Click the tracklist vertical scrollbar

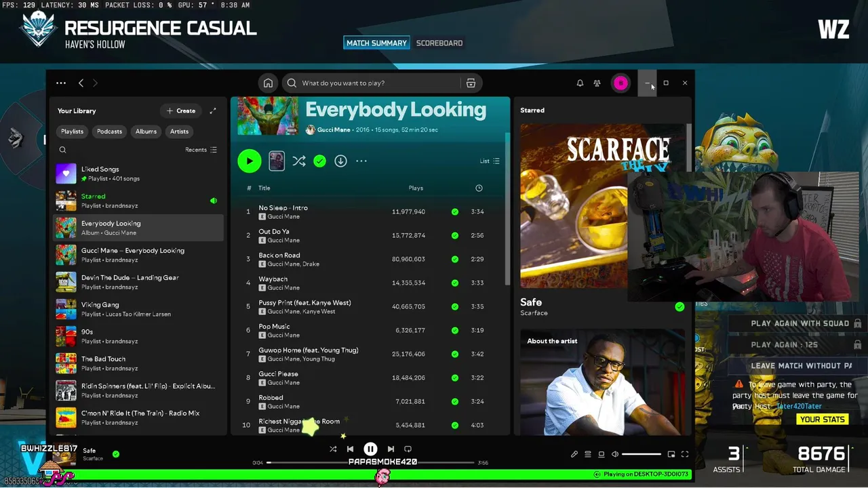click(507, 210)
